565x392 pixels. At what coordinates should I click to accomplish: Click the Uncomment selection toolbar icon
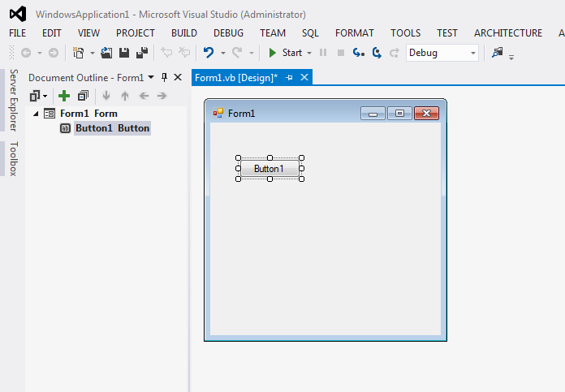click(184, 53)
